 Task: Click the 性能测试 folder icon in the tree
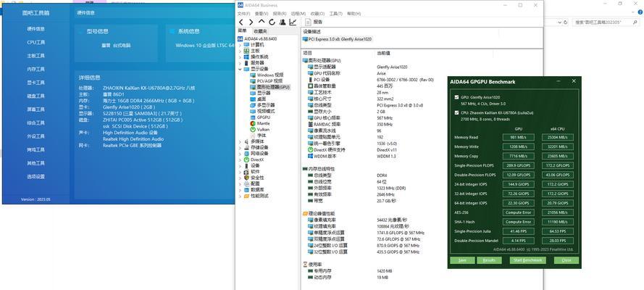[x=246, y=196]
